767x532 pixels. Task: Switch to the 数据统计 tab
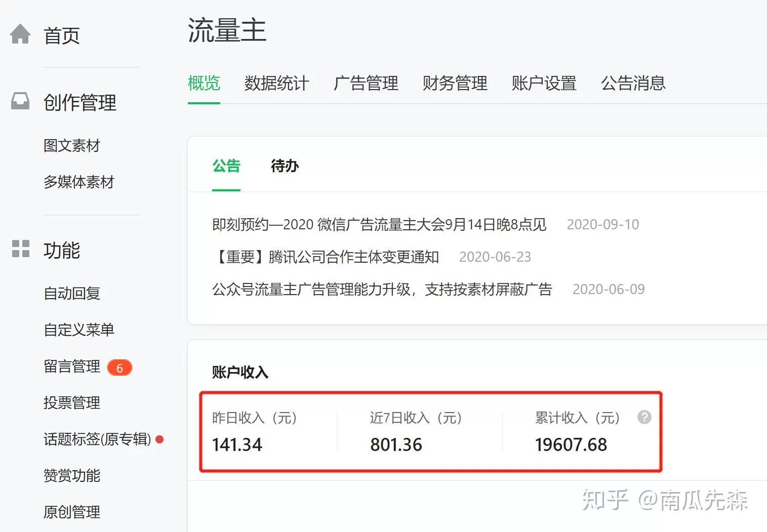point(276,83)
